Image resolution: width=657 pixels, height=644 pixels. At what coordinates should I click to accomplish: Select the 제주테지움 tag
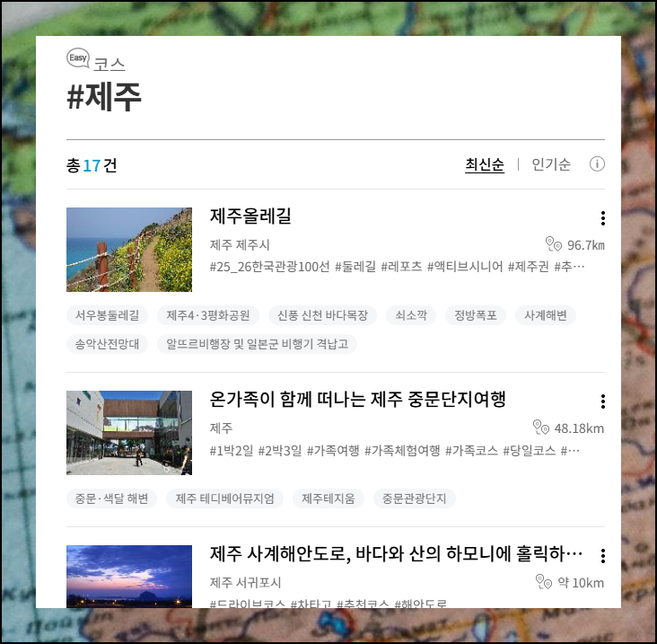point(328,498)
